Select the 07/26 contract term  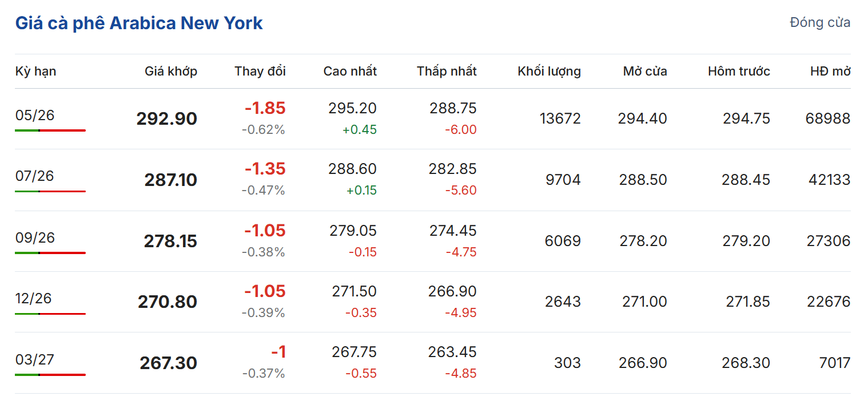[x=35, y=176]
